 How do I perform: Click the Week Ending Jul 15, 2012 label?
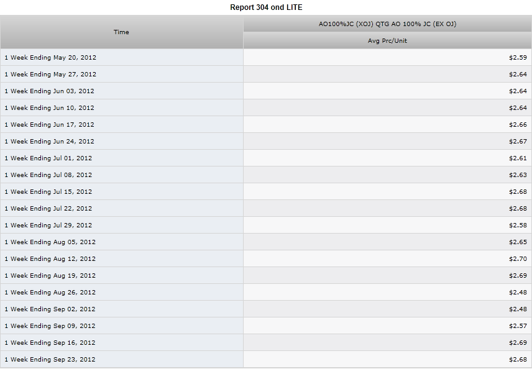pyautogui.click(x=48, y=192)
